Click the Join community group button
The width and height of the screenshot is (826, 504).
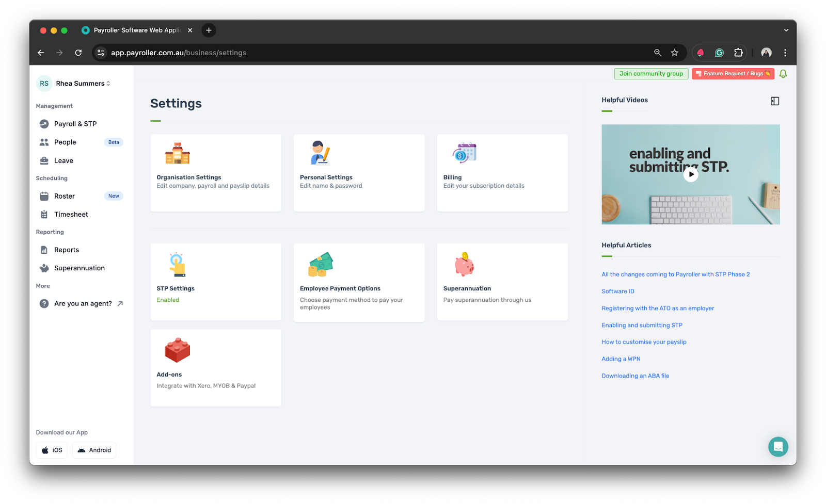(651, 74)
